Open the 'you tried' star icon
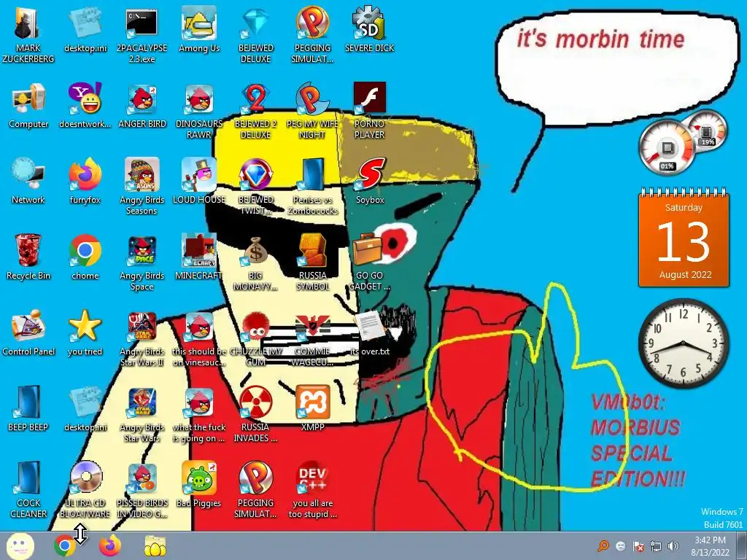Image resolution: width=747 pixels, height=560 pixels. point(85,327)
